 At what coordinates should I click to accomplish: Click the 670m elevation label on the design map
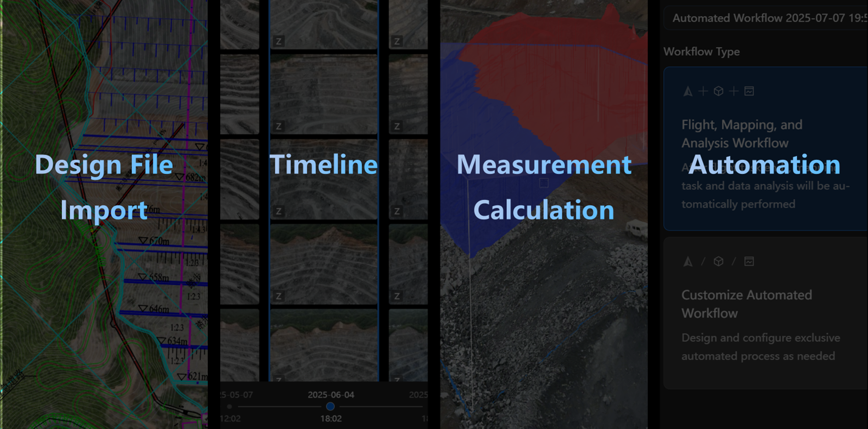(x=159, y=241)
